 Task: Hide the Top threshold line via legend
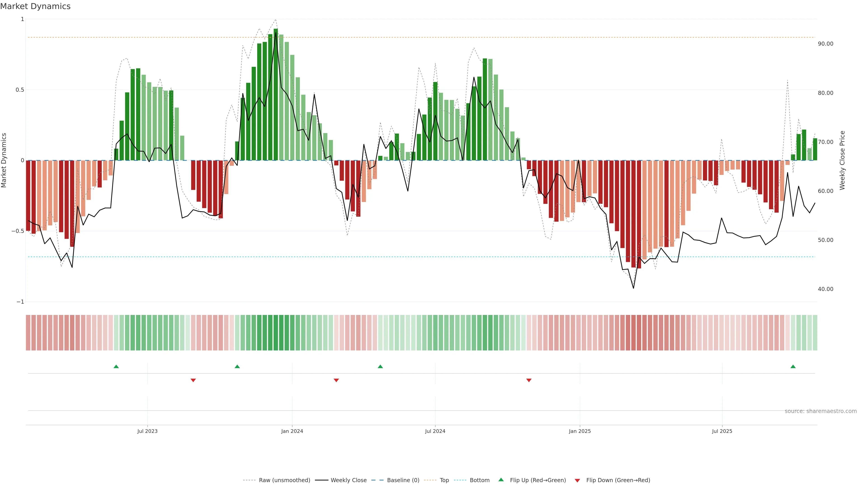(x=444, y=480)
